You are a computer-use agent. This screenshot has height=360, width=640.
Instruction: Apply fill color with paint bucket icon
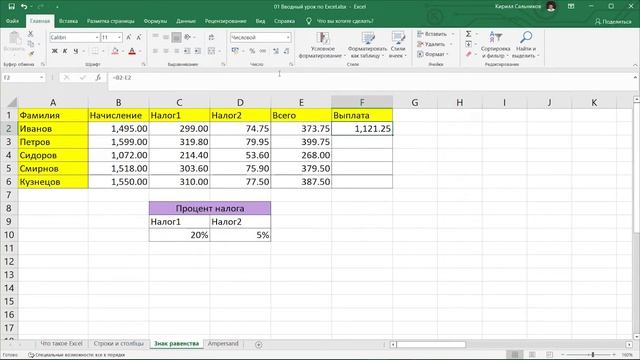[115, 51]
